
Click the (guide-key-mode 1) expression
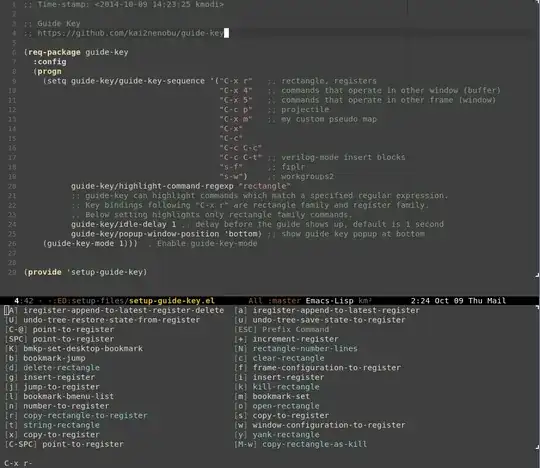(x=85, y=243)
